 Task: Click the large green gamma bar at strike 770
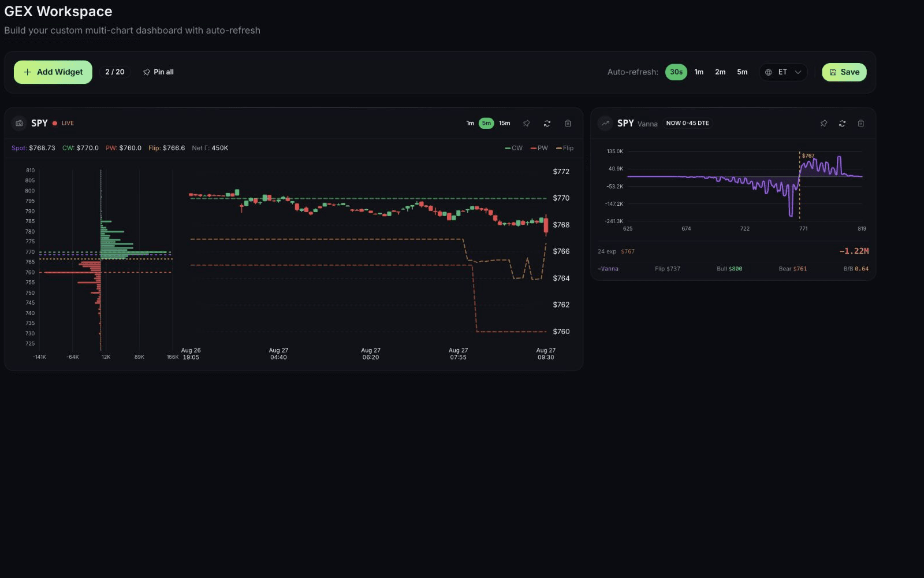[x=134, y=253]
